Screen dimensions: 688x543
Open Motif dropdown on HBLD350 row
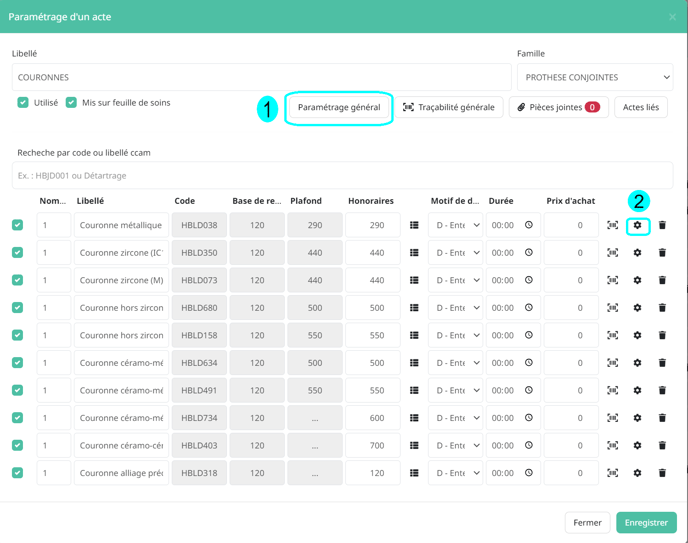(x=455, y=253)
